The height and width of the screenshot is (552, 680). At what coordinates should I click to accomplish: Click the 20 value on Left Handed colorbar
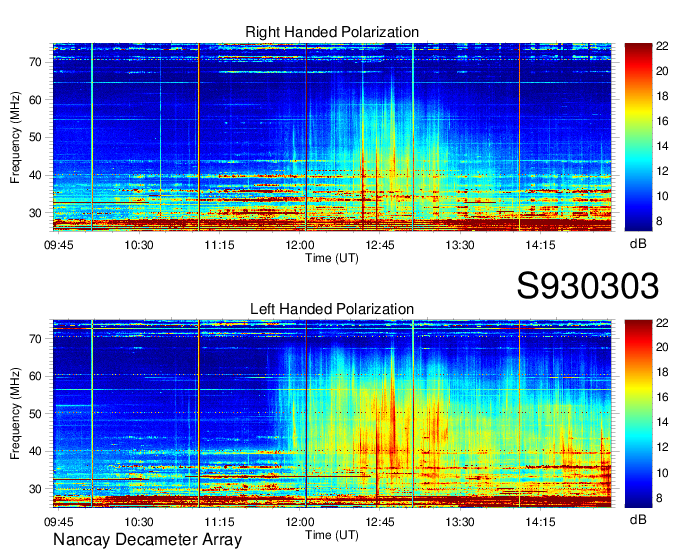click(x=662, y=347)
